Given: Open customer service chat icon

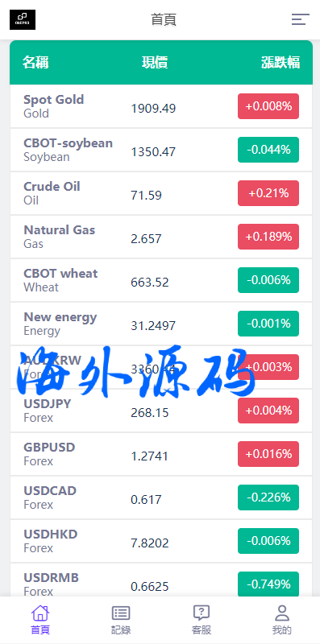Looking at the screenshot, I should [202, 613].
